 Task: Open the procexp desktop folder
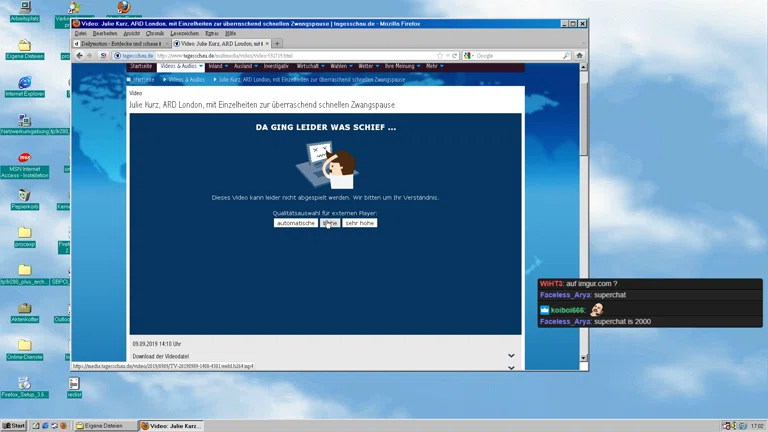tap(24, 237)
